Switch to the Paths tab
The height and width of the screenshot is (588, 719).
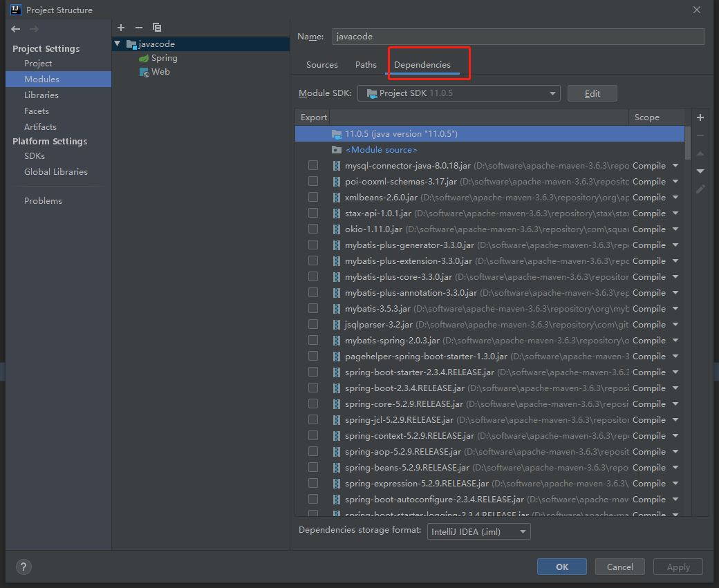click(366, 64)
